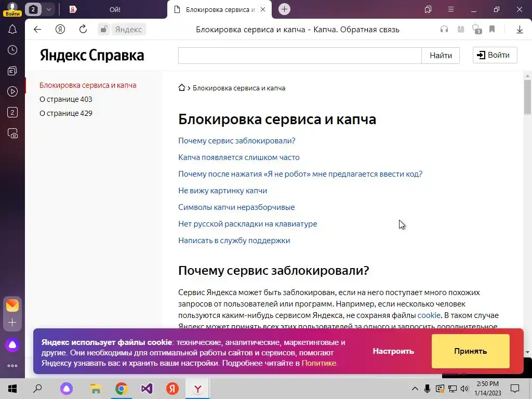Open the downloads panel

click(x=520, y=30)
